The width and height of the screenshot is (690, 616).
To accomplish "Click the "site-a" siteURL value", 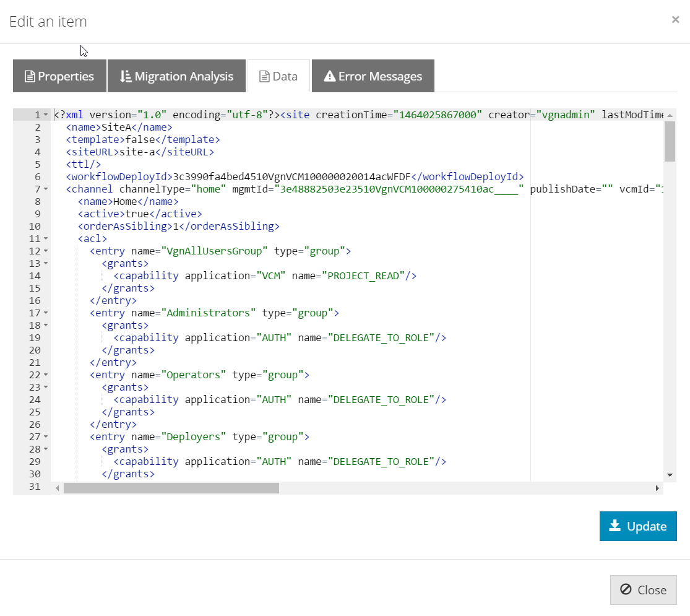I will click(x=137, y=152).
